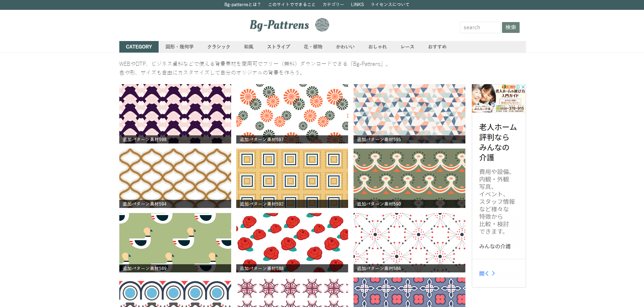Go to カテゴリー in the top menu
644x307 pixels.
[x=333, y=4]
